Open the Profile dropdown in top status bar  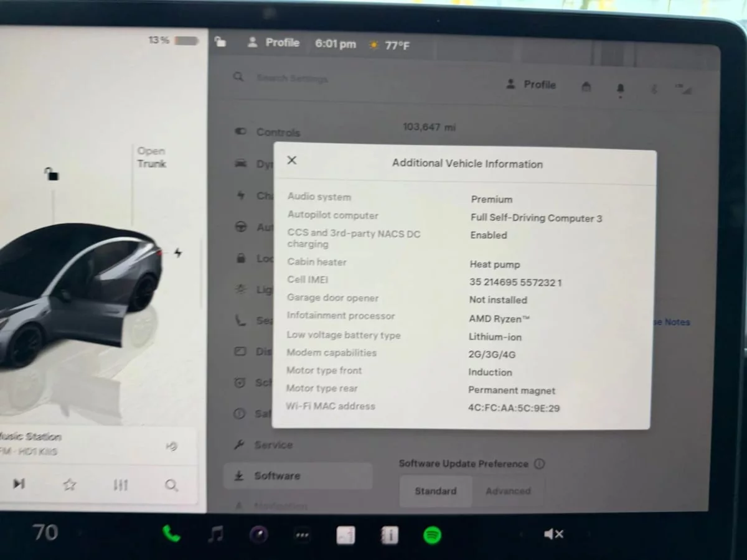pos(274,43)
